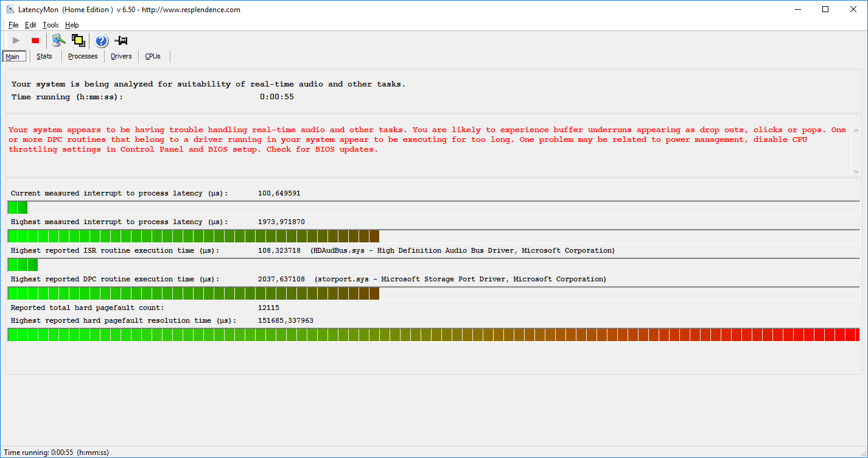
Task: Click the 108,323718 ISR execution value
Action: tap(279, 250)
